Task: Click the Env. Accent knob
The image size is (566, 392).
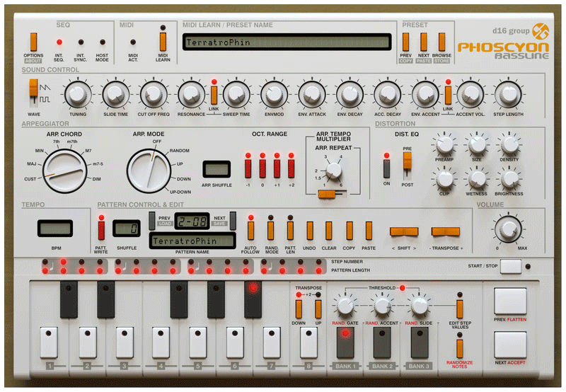Action: click(x=425, y=94)
